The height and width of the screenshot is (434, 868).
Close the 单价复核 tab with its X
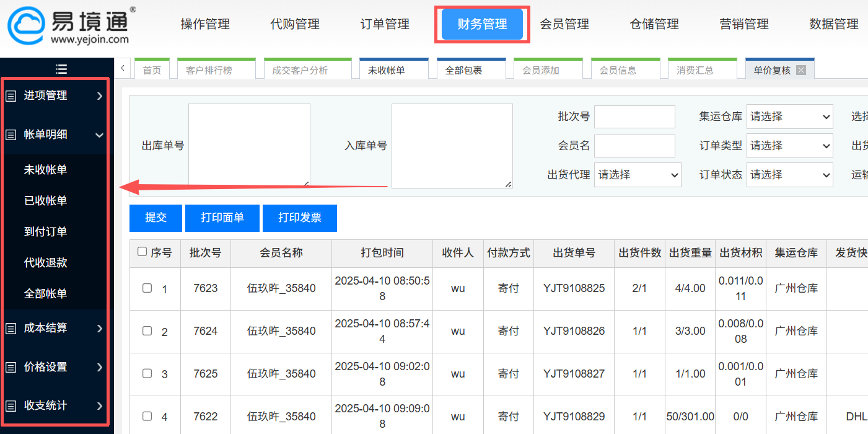tap(801, 70)
